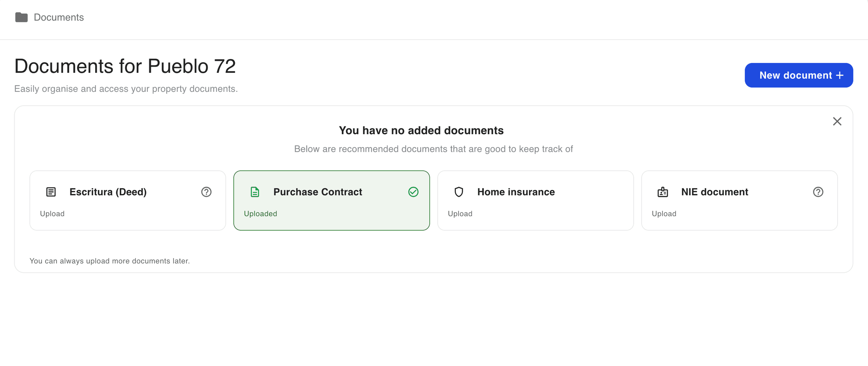This screenshot has width=868, height=366.
Task: Select the Home insurance card title
Action: [x=516, y=192]
